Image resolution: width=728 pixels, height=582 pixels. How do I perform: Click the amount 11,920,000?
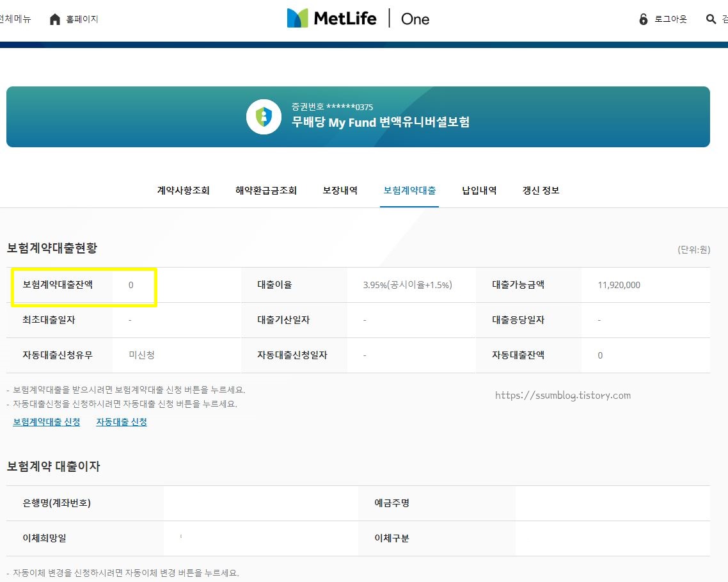(619, 285)
